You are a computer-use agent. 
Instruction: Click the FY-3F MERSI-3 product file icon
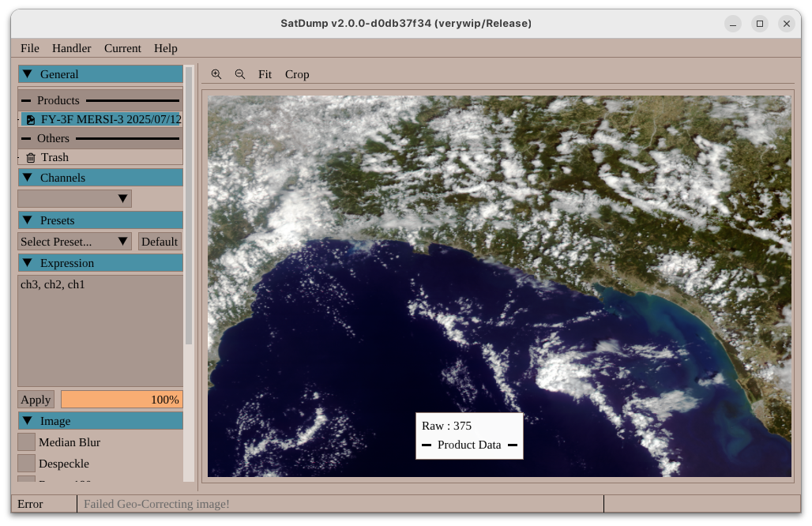pyautogui.click(x=31, y=120)
